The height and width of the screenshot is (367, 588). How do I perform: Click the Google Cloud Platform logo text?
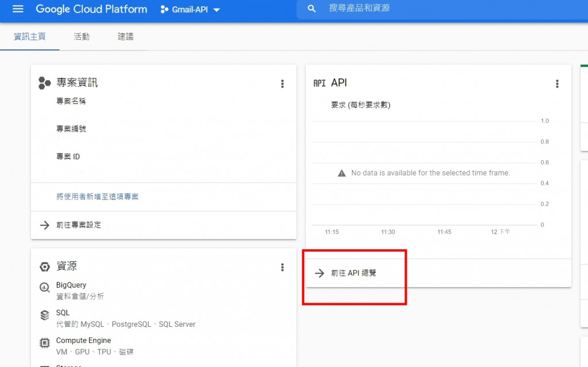[91, 9]
